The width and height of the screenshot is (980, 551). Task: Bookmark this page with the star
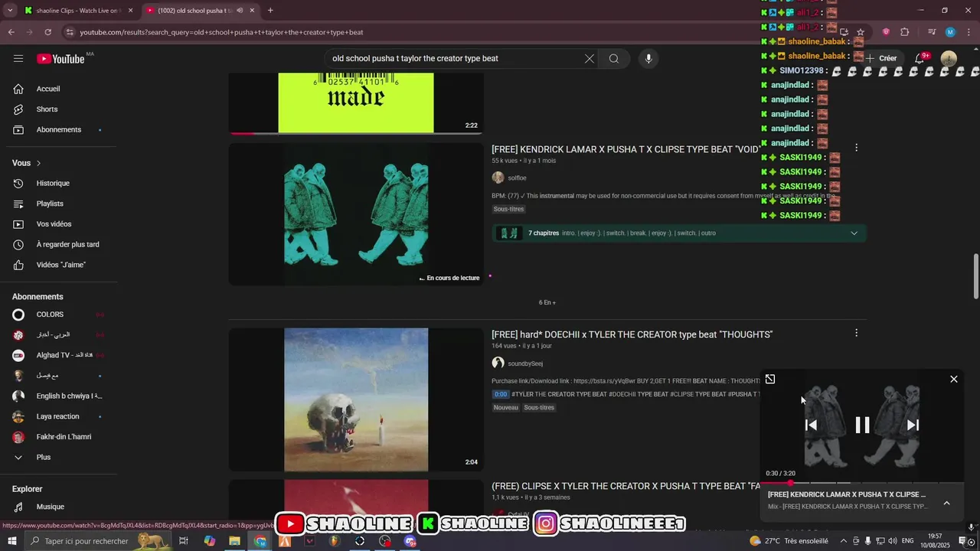pos(861,32)
